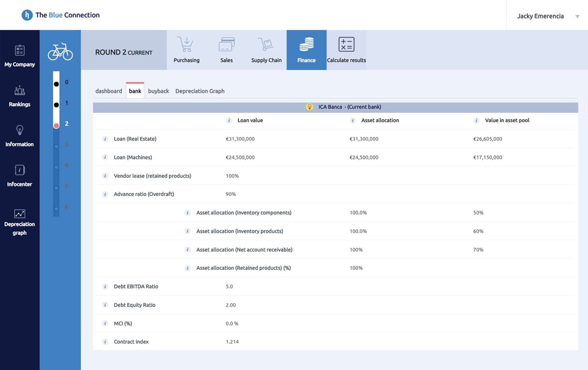The height and width of the screenshot is (370, 588).
Task: Switch to the dashboard tab
Action: coord(109,91)
